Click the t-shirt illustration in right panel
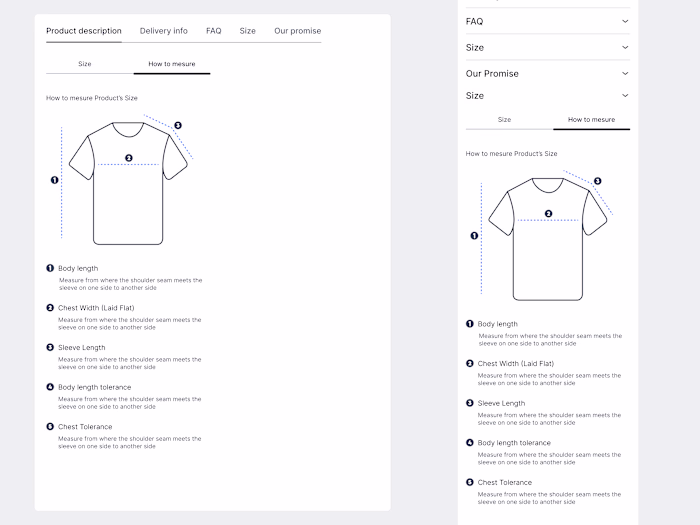This screenshot has width=700, height=525. click(x=548, y=239)
